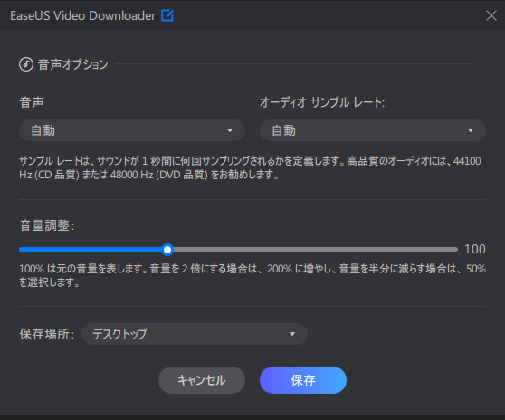
Task: Click the volume slider handle
Action: 167,250
